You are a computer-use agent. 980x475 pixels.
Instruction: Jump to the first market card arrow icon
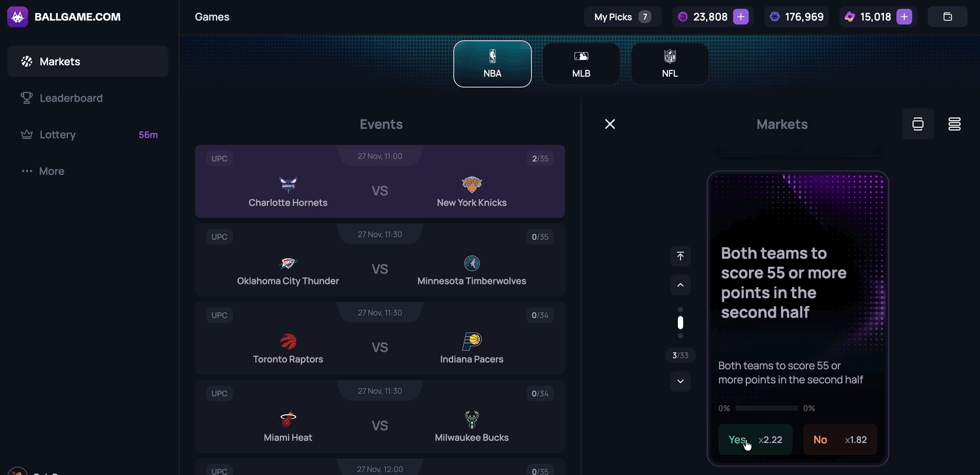(x=681, y=256)
